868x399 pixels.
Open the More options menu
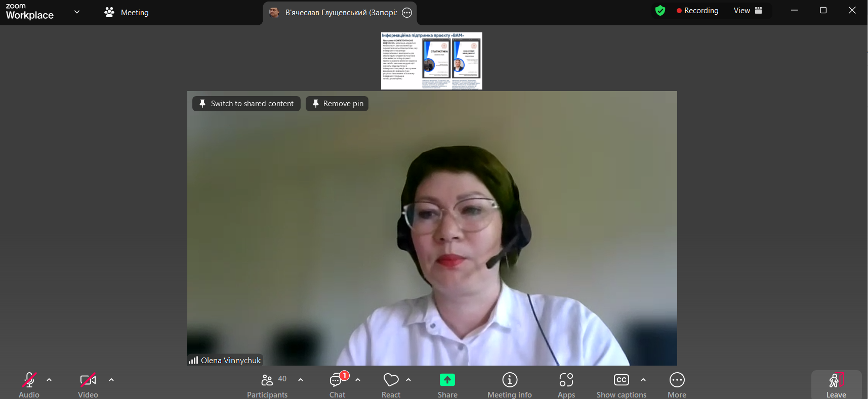point(677,380)
